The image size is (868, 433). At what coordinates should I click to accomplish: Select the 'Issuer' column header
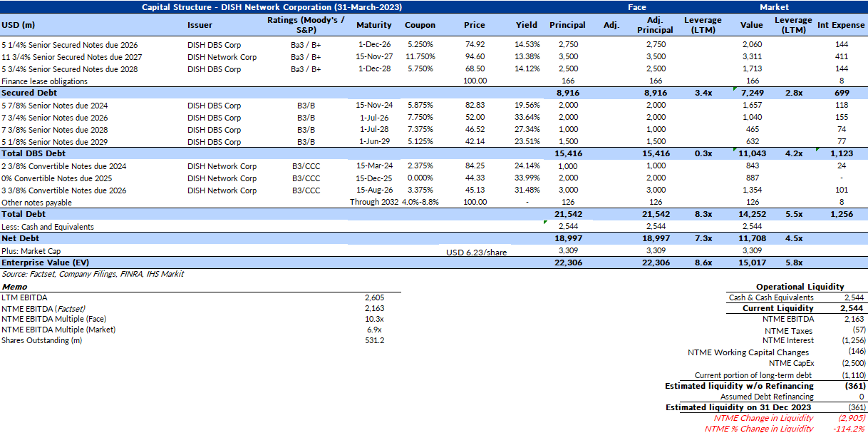pos(200,24)
